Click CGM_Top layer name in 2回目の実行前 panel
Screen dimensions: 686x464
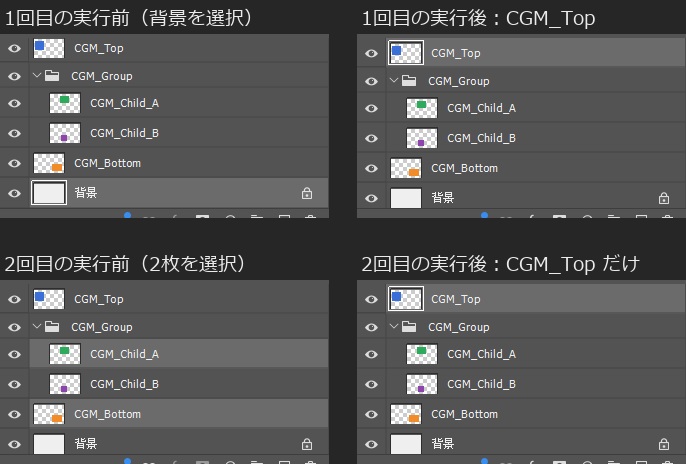(99, 300)
